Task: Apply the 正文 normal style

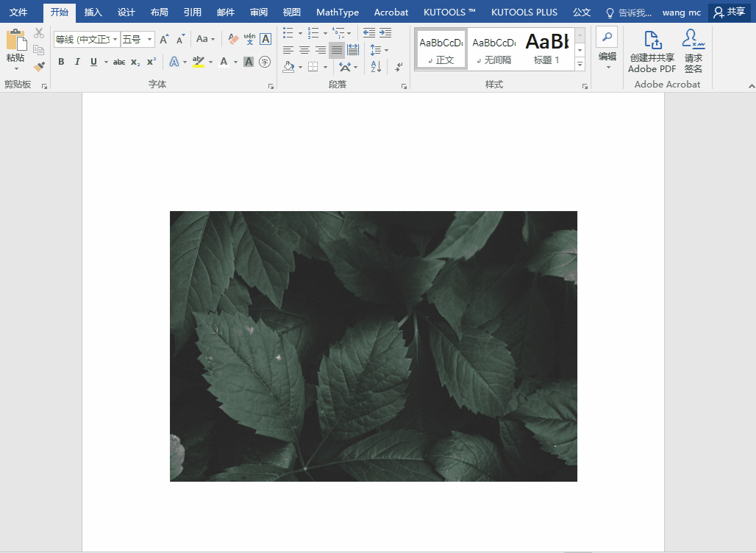Action: point(441,49)
